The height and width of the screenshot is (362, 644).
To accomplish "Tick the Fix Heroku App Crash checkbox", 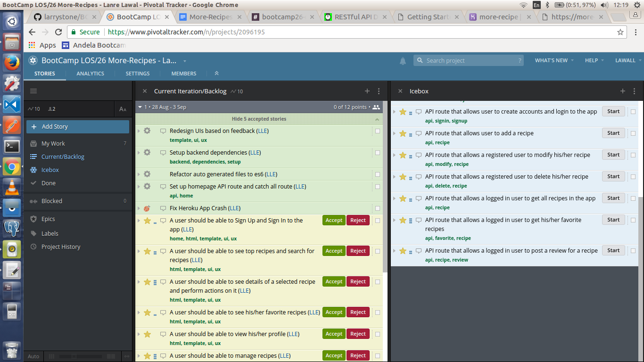I will point(378,208).
